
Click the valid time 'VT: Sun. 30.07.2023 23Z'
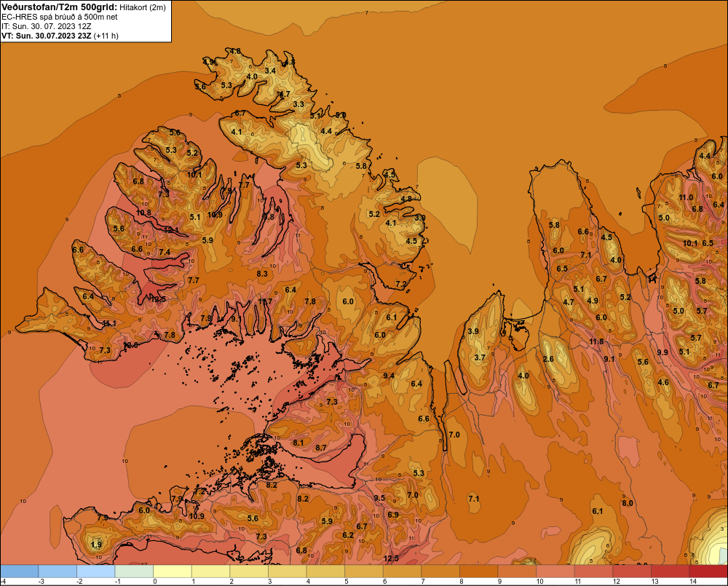tap(47, 36)
